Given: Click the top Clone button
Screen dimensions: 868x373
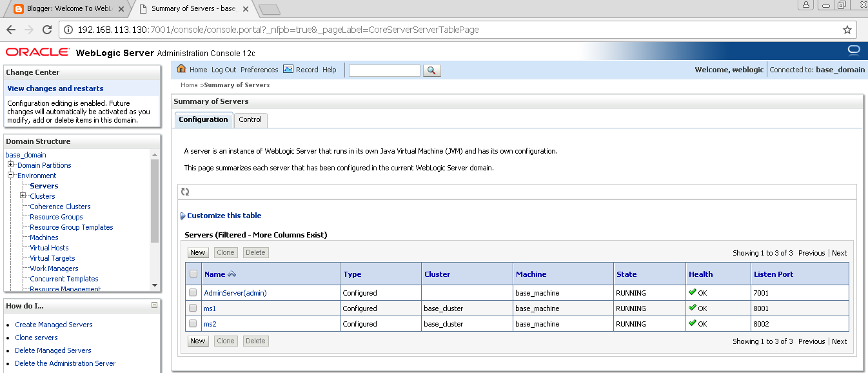Looking at the screenshot, I should point(226,253).
